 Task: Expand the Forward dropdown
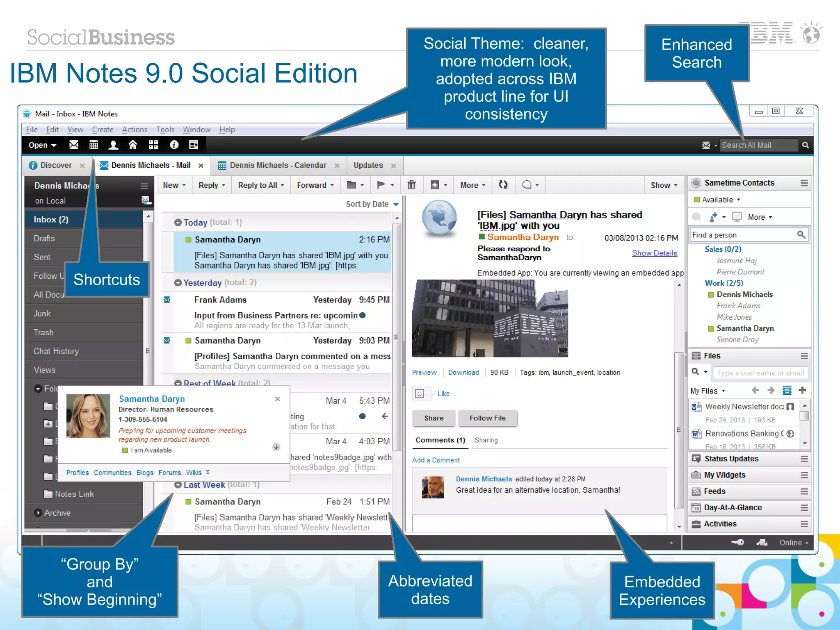point(315,185)
